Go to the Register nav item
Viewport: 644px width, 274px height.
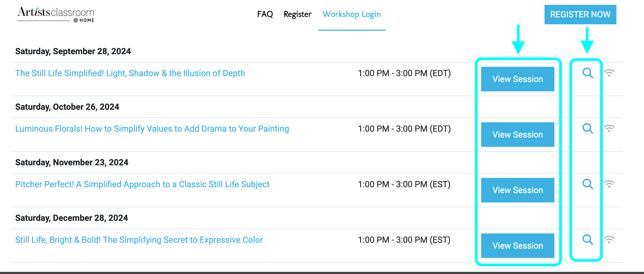[x=297, y=14]
